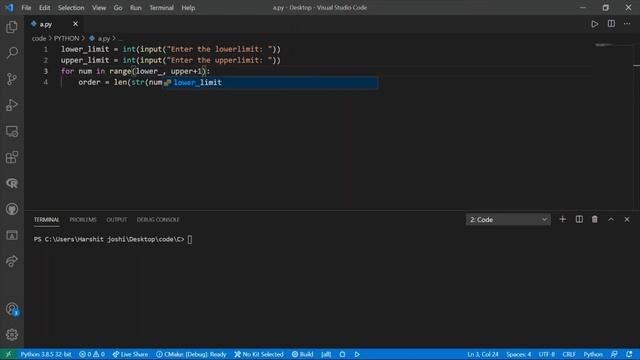Split the editor right
This screenshot has width=640, height=360.
pyautogui.click(x=611, y=24)
